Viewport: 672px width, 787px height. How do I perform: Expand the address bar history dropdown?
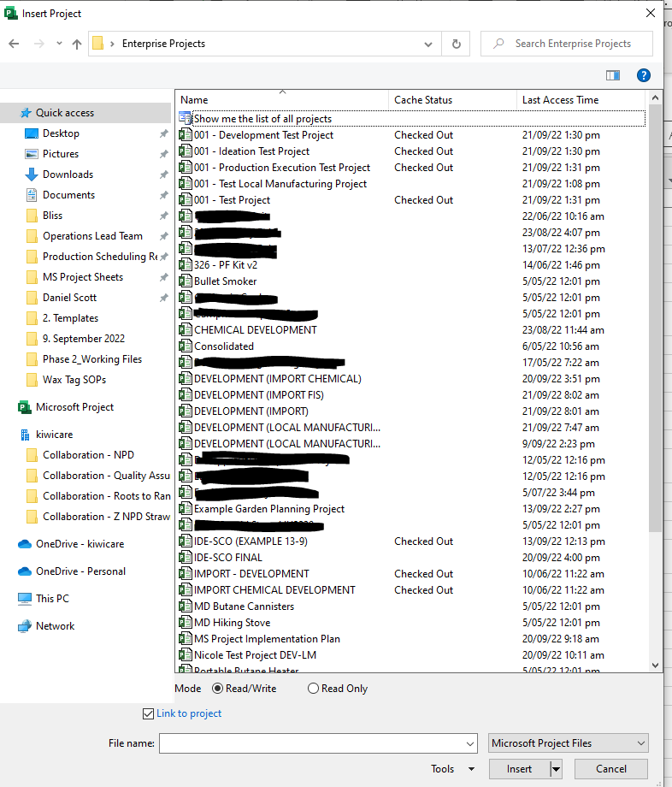428,44
